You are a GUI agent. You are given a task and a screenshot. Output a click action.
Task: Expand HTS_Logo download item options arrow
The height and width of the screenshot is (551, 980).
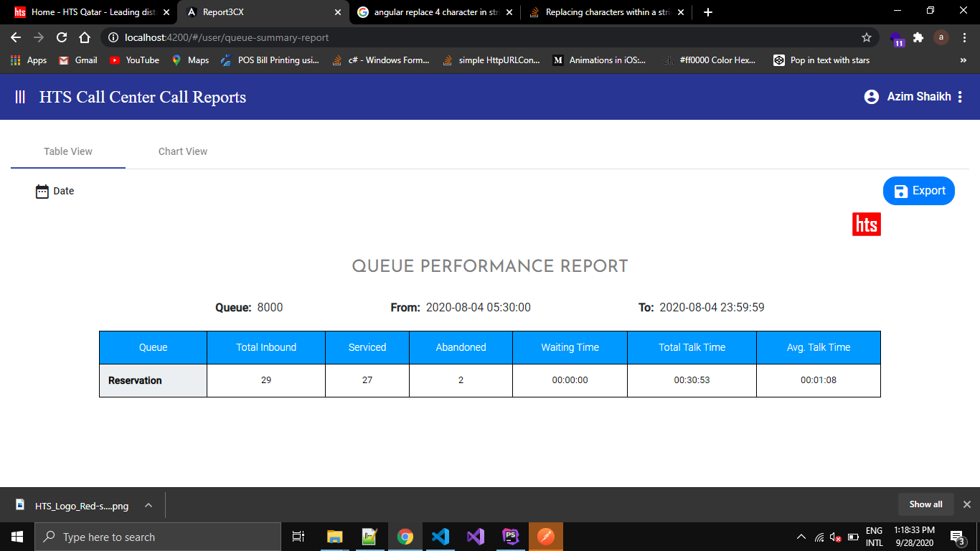coord(149,505)
